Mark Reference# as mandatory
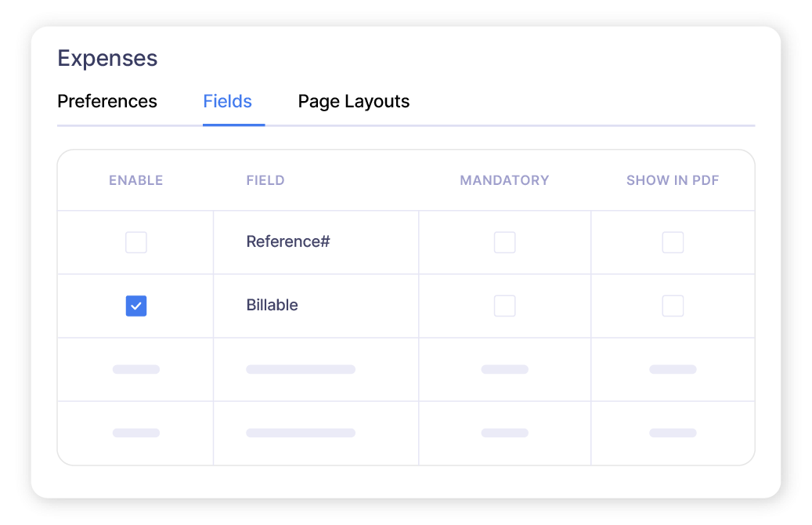The width and height of the screenshot is (812, 525). click(504, 242)
